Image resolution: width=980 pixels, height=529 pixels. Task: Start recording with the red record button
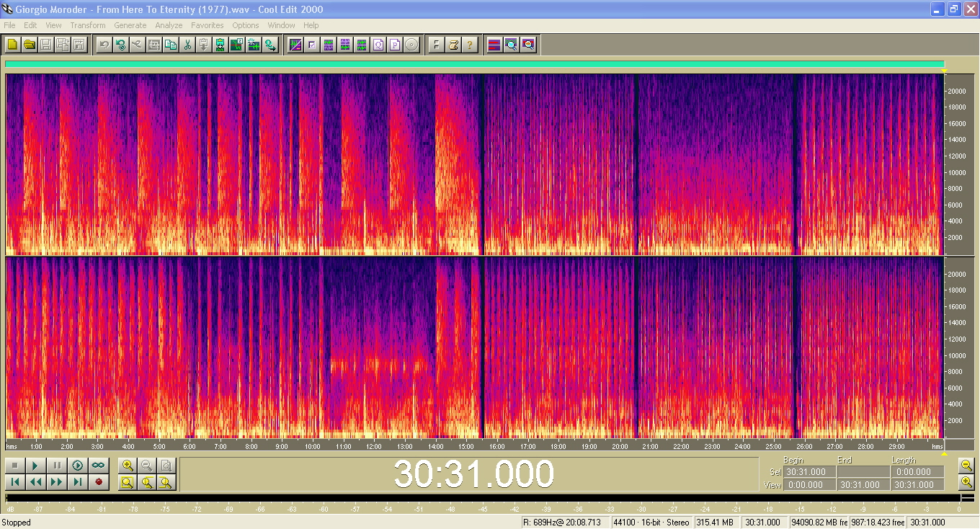point(99,482)
